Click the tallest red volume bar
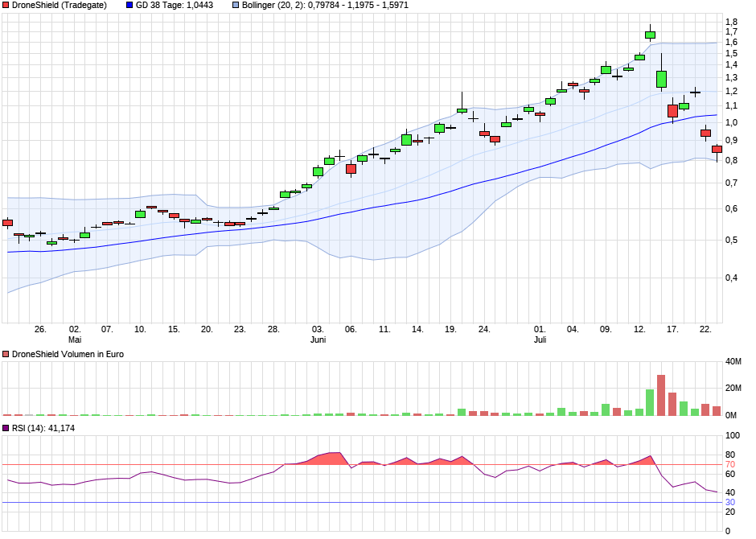Image resolution: width=756 pixels, height=539 pixels. tap(661, 395)
